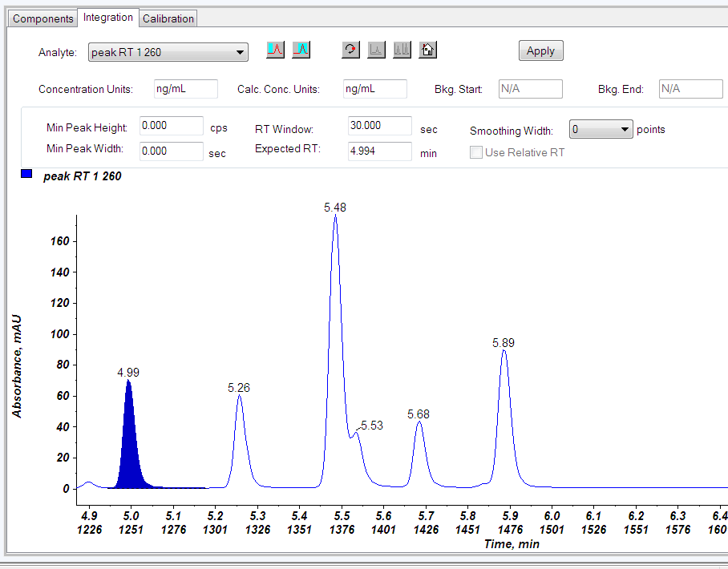Click the home view reset icon
728x569 pixels.
[427, 50]
